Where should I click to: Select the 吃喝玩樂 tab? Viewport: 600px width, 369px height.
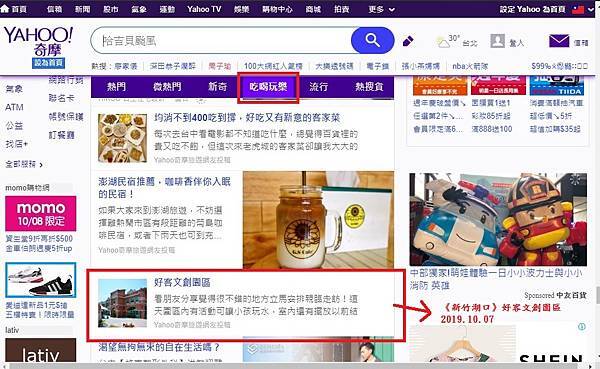click(x=268, y=87)
